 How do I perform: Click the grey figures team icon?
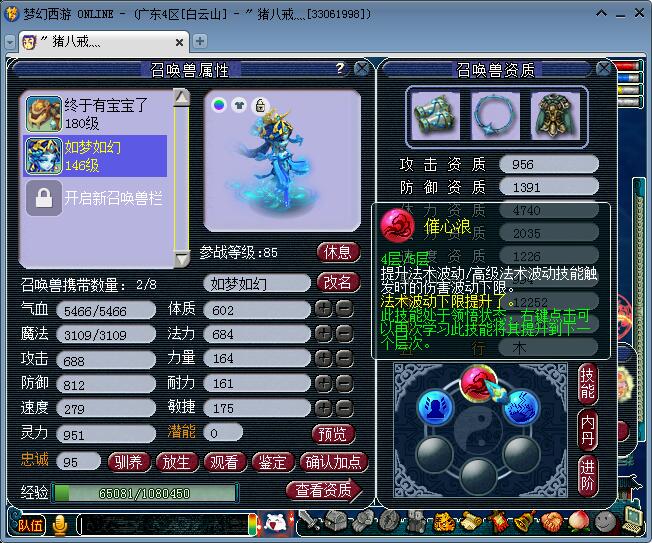pyautogui.click(x=417, y=521)
